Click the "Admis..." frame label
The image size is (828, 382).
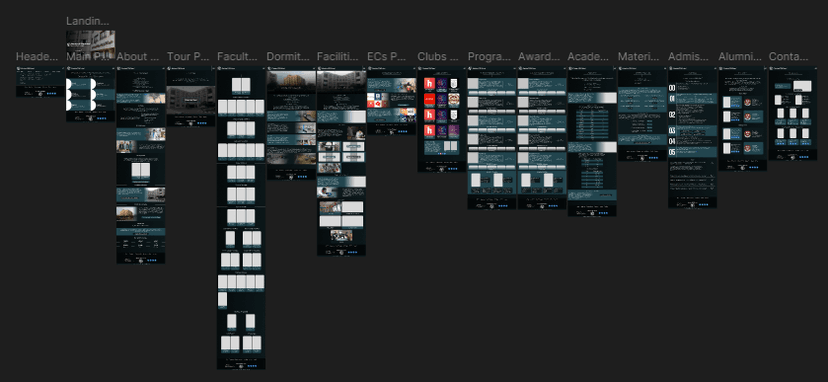(689, 57)
